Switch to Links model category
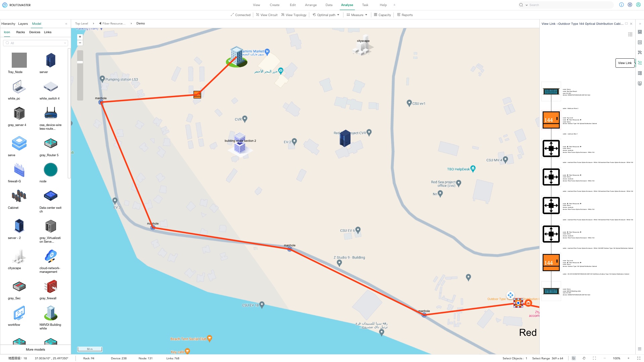 [x=48, y=32]
